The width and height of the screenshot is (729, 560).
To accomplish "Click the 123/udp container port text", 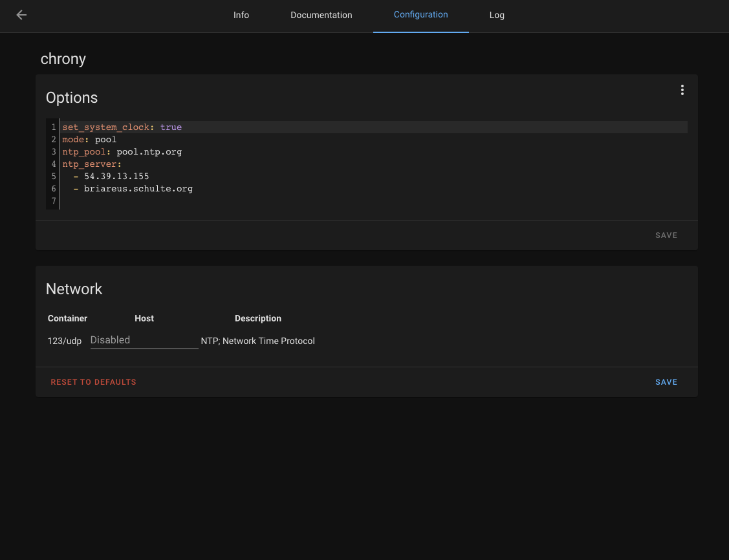I will 65,341.
